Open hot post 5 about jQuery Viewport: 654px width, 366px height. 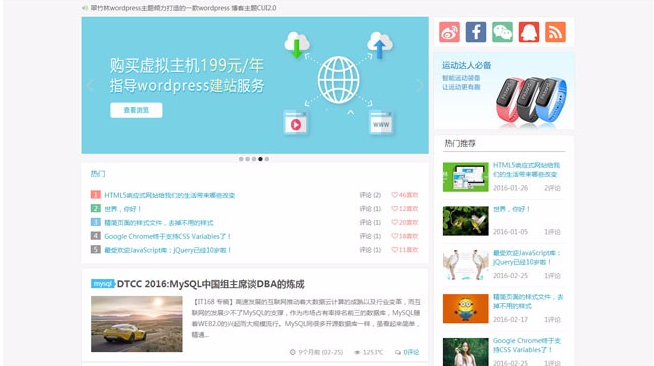[168, 250]
